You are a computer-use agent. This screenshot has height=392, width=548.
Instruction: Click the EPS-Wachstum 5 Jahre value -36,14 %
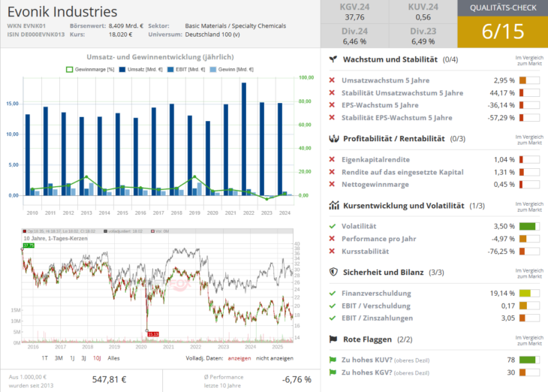click(501, 105)
